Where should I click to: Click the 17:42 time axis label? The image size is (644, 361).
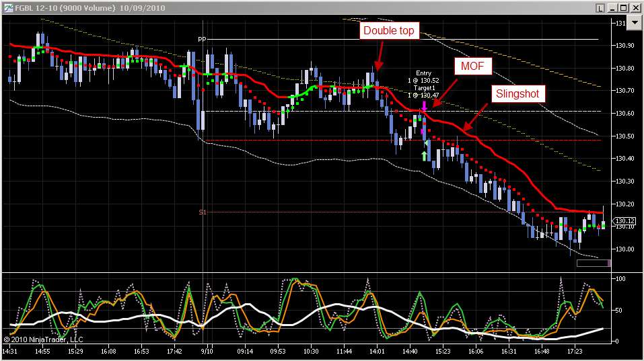174,351
